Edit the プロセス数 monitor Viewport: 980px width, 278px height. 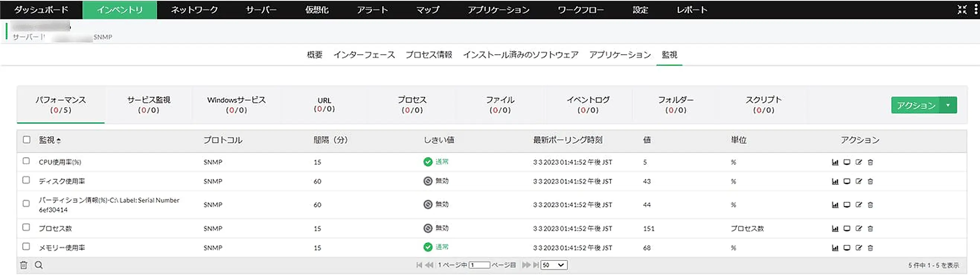click(859, 228)
